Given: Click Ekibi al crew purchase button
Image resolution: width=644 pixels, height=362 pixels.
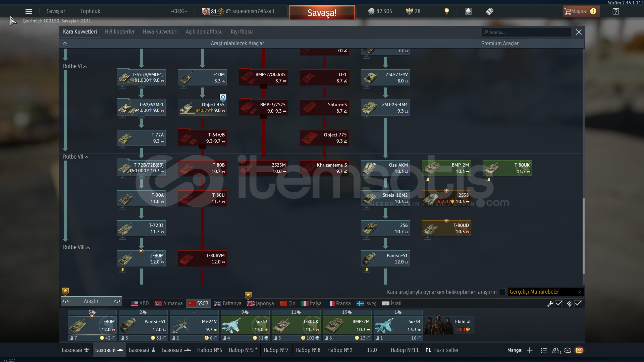Looking at the screenshot, I should (449, 325).
